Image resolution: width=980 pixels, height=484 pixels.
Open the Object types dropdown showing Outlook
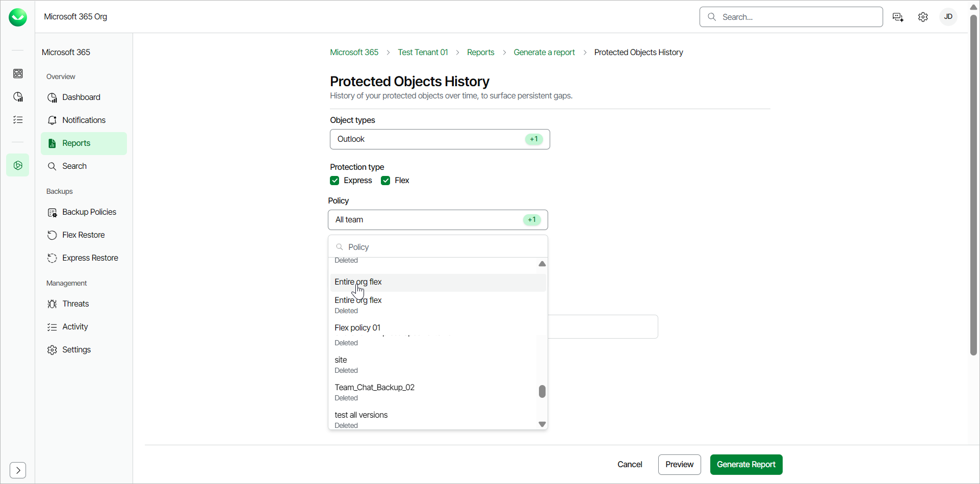[x=440, y=139]
